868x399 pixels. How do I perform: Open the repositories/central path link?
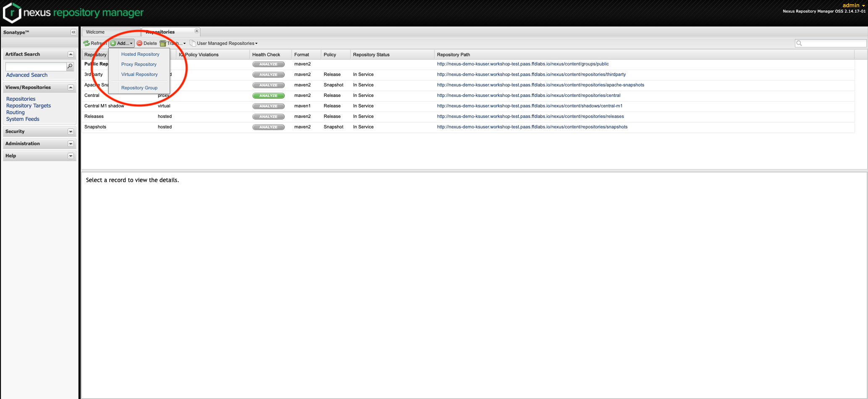click(x=529, y=95)
